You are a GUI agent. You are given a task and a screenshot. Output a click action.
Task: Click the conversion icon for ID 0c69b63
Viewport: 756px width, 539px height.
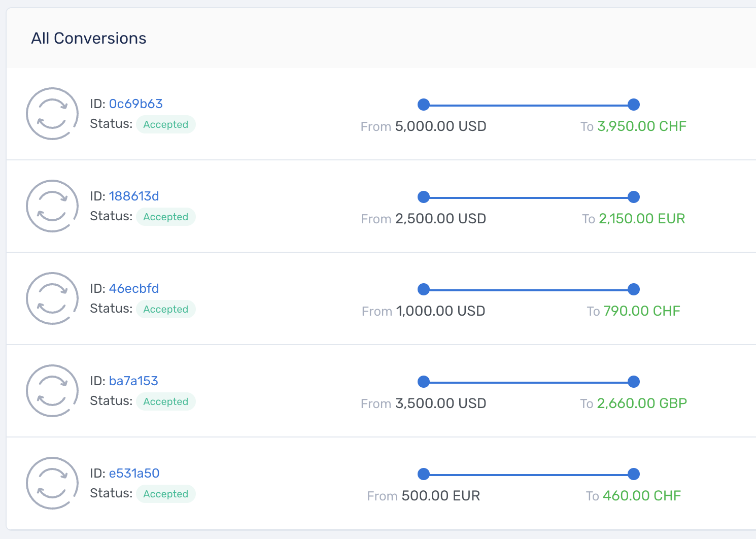(x=52, y=114)
